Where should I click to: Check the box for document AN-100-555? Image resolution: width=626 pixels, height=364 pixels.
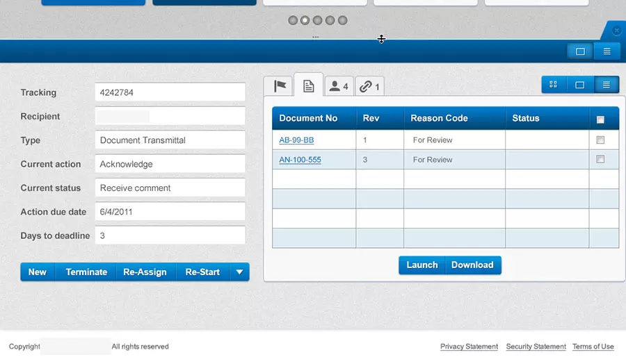tap(600, 160)
